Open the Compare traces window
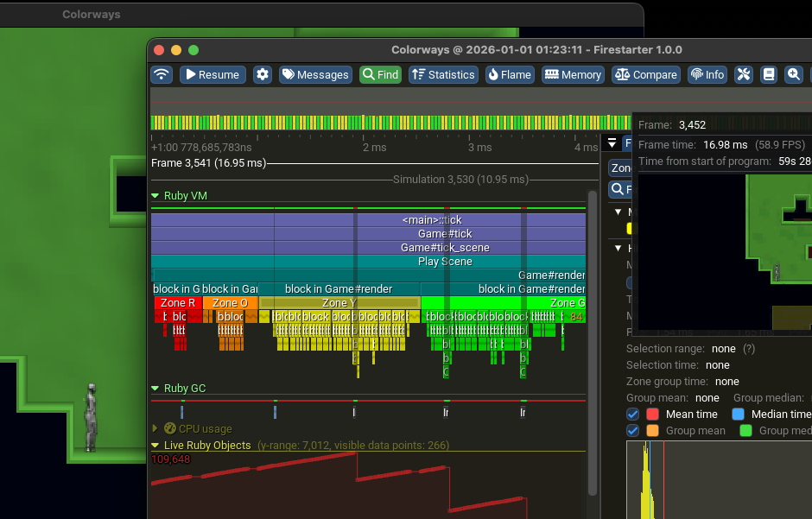812x519 pixels. (646, 75)
